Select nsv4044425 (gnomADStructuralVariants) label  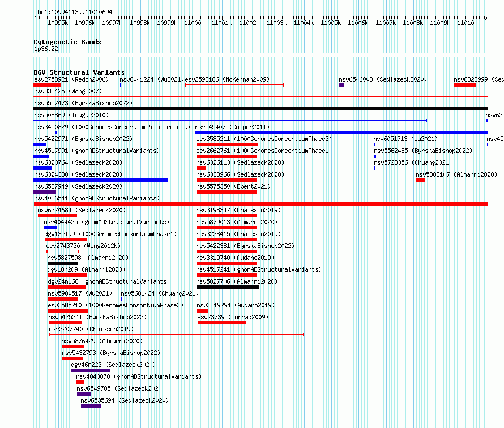pyautogui.click(x=106, y=222)
